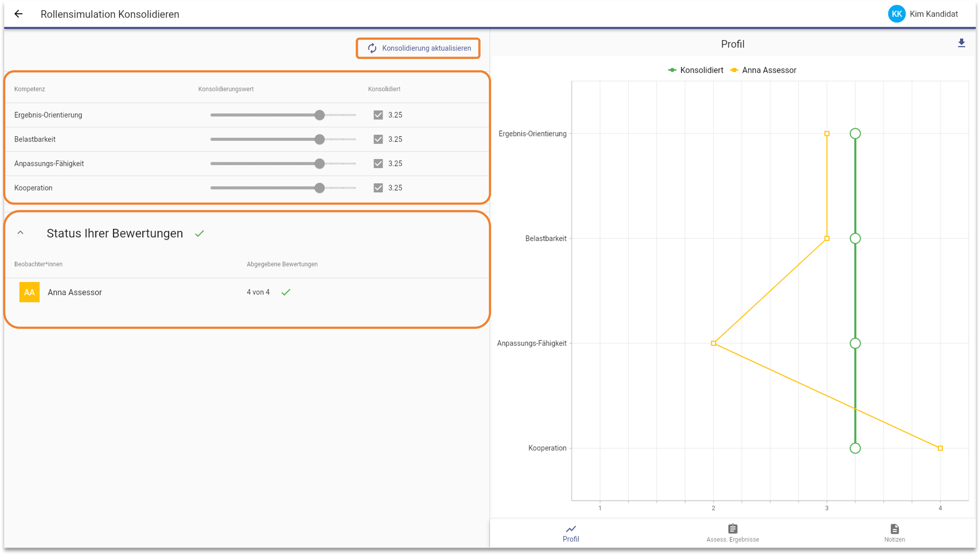Click the Kim Kandidat user name
The image size is (980, 555).
[x=933, y=14]
